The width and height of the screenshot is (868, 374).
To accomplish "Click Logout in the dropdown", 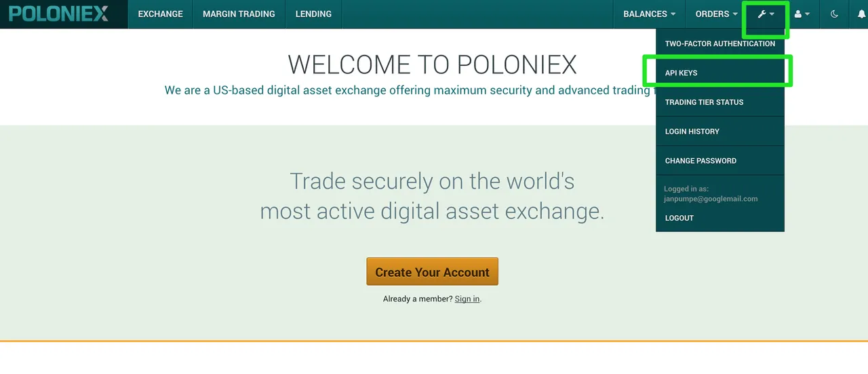I will coord(679,218).
